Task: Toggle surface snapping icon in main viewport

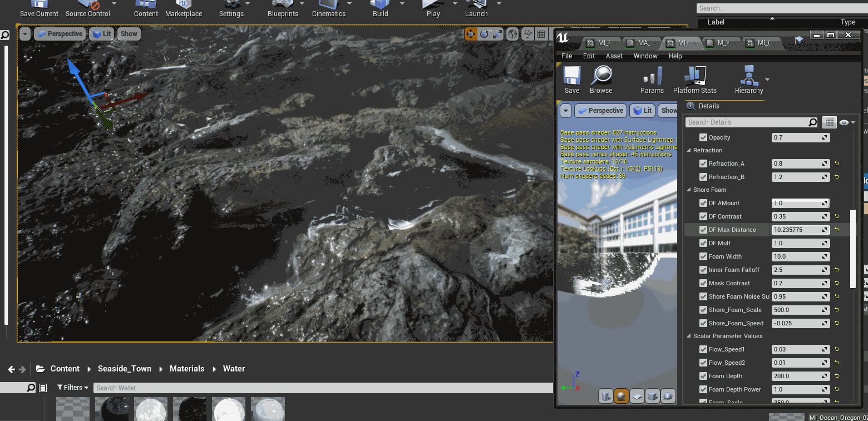Action: point(527,34)
